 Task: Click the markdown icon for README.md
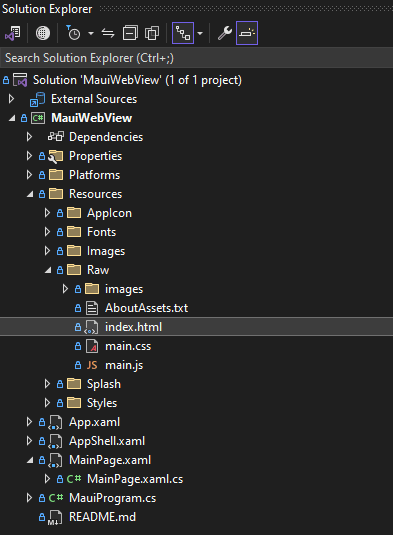55,518
